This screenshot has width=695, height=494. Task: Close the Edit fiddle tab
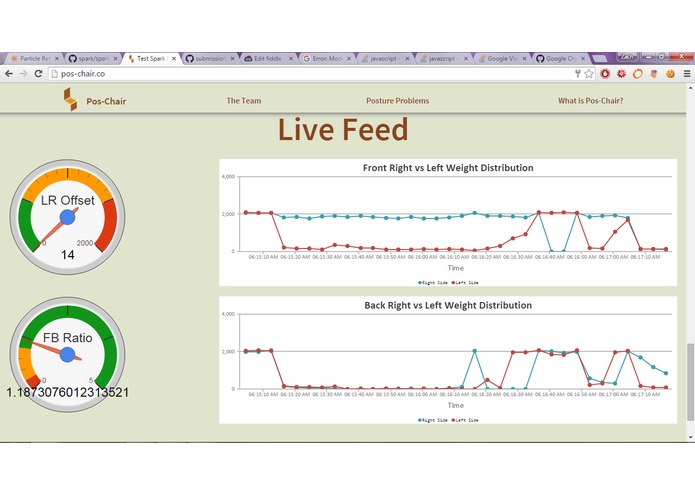coord(291,58)
